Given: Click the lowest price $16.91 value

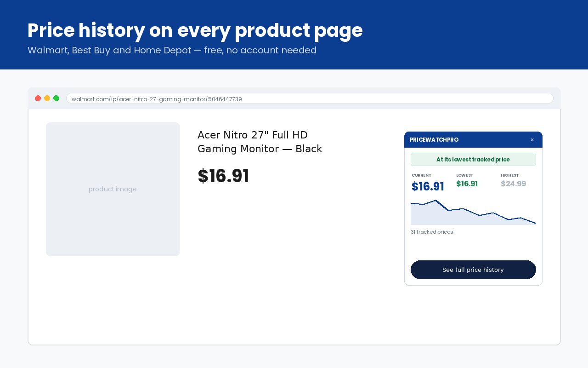Looking at the screenshot, I should [x=467, y=184].
